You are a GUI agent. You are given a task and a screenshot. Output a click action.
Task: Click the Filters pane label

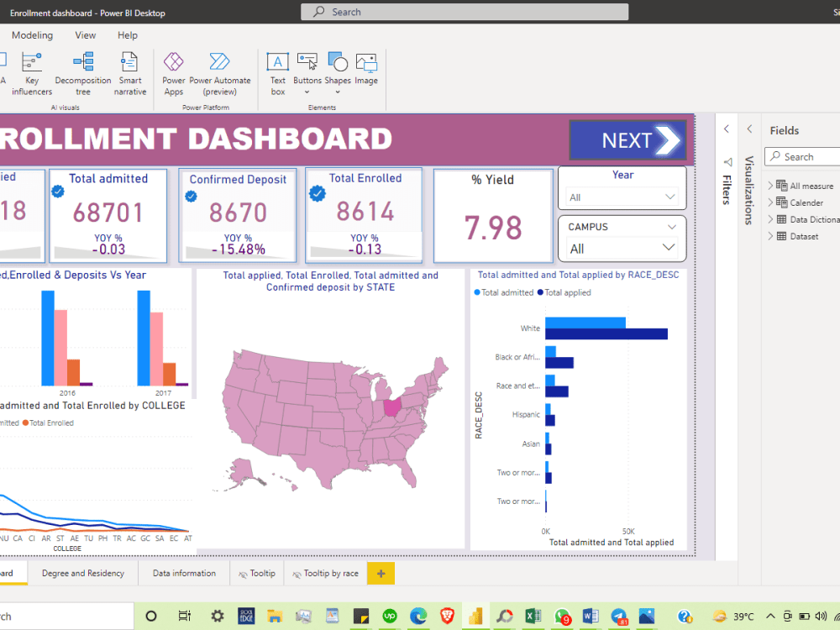coord(727,190)
